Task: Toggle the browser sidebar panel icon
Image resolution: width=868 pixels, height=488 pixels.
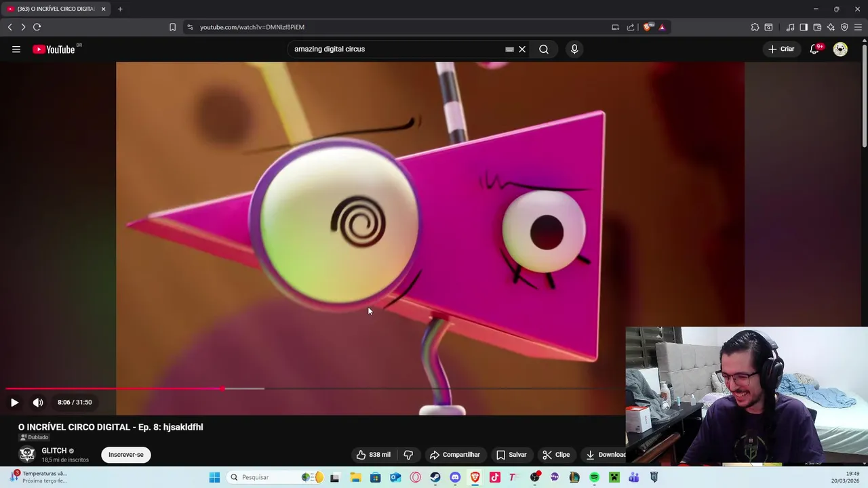Action: pyautogui.click(x=804, y=27)
